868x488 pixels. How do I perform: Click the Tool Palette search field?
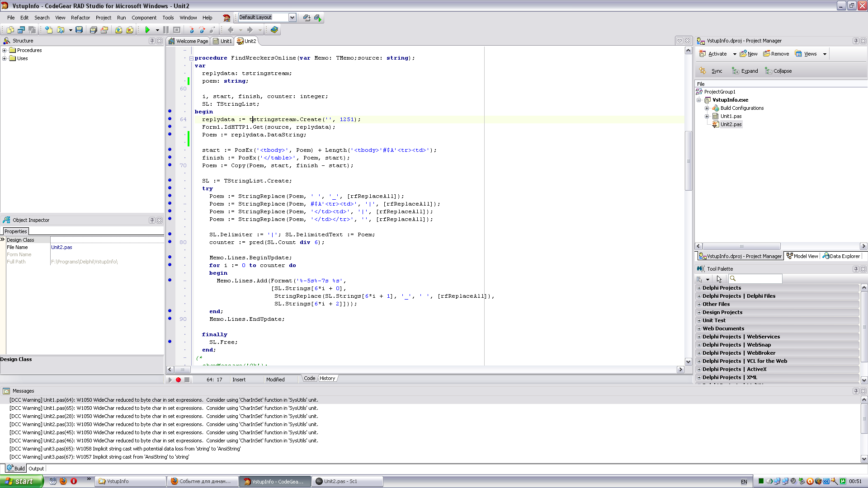pos(759,279)
